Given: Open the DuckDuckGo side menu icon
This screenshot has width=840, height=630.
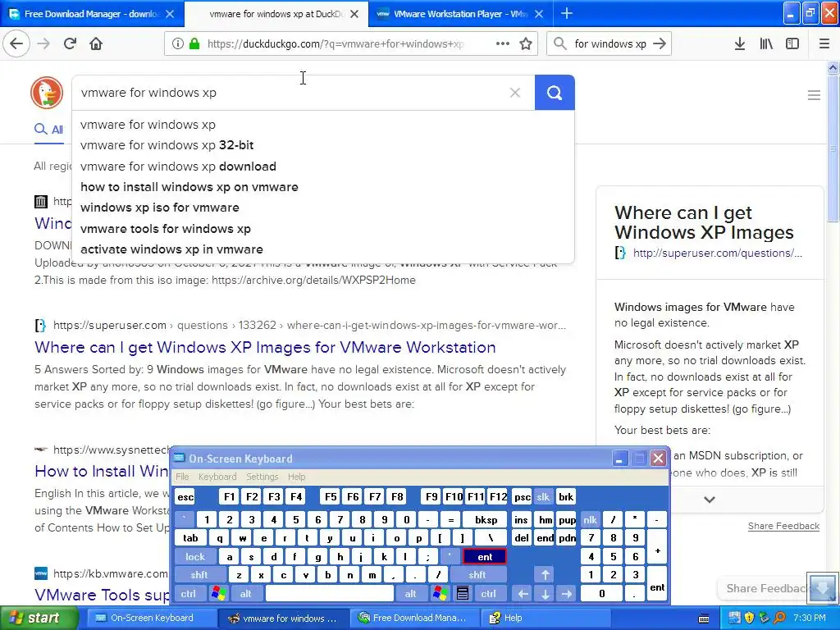Looking at the screenshot, I should (x=814, y=95).
